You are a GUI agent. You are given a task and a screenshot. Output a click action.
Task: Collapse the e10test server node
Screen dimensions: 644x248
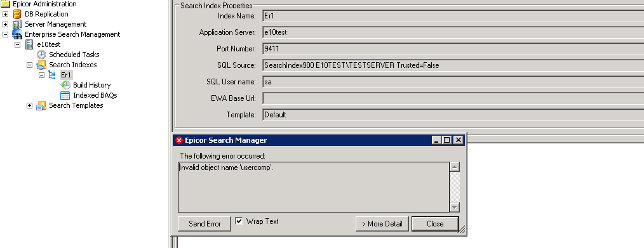(17, 44)
